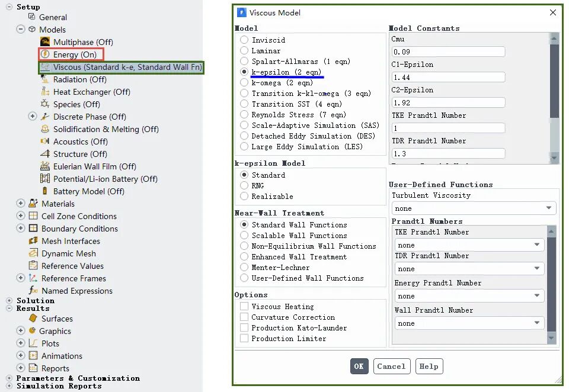Choose Spalart-Allmaras (1 eqn) model
The width and height of the screenshot is (569, 392).
(244, 61)
